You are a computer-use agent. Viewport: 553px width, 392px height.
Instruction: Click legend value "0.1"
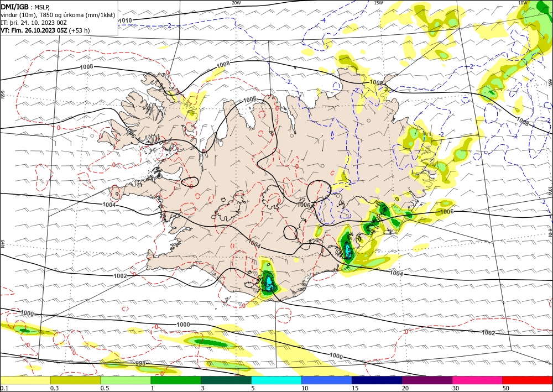tap(4, 388)
